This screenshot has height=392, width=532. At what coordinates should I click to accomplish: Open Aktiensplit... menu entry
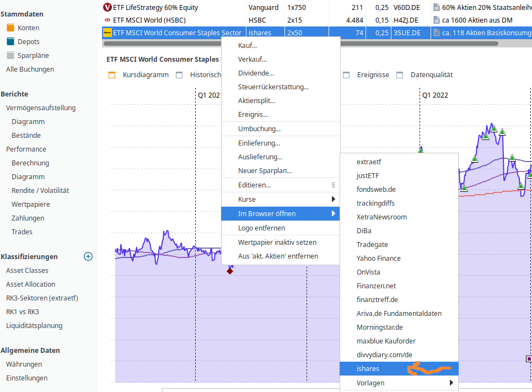280,101
